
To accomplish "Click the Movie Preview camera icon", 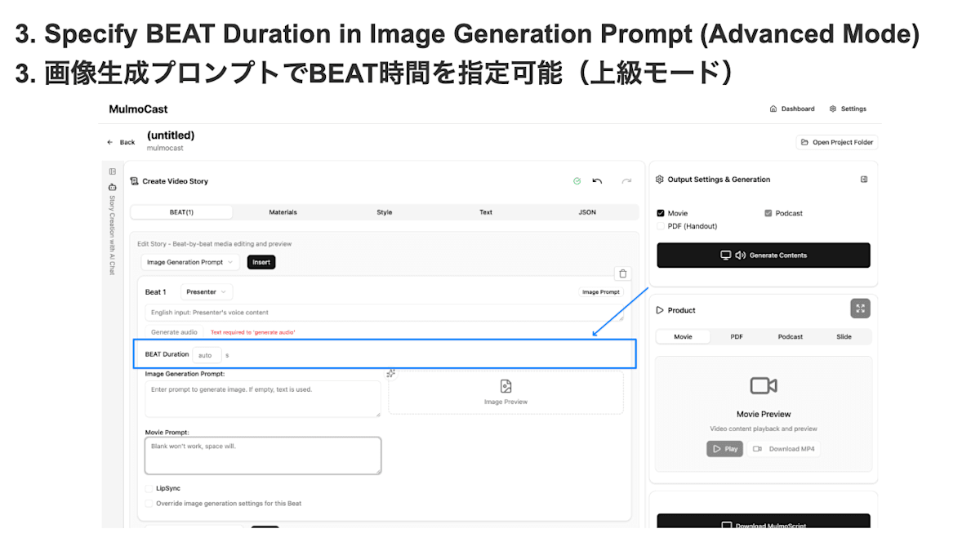I will 764,385.
